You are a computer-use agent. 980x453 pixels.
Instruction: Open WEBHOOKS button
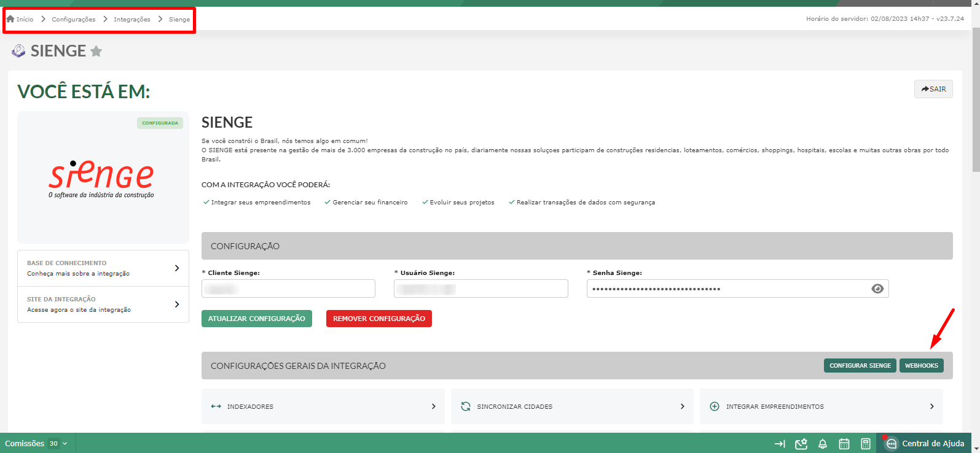[922, 365]
